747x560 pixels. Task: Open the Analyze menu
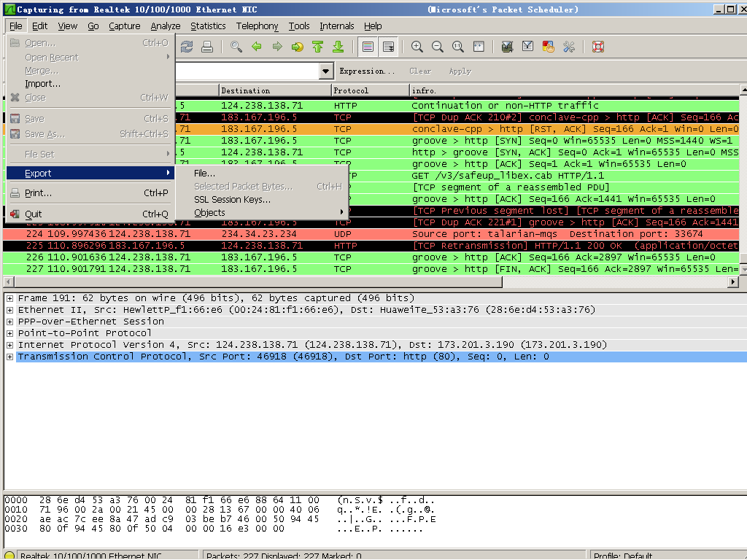pyautogui.click(x=166, y=26)
